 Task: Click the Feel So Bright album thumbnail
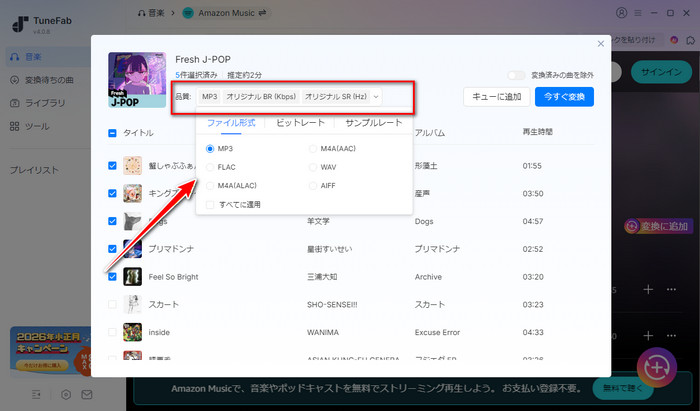[x=133, y=277]
